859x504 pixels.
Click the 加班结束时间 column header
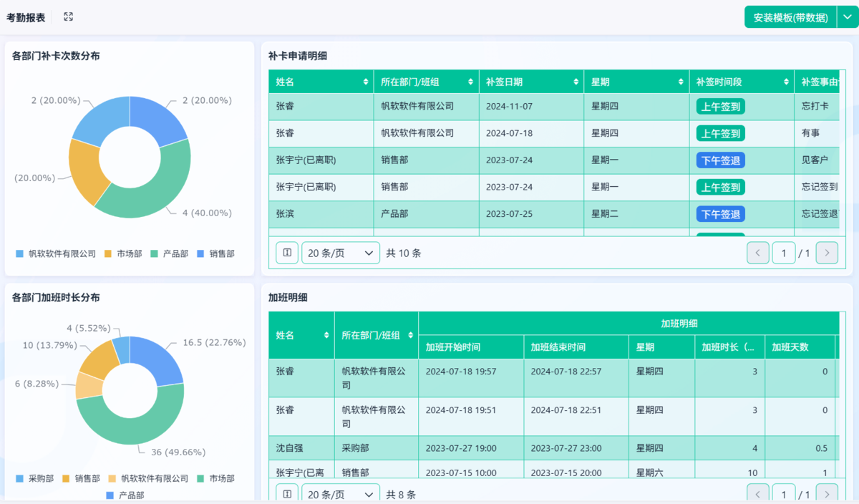tap(576, 347)
